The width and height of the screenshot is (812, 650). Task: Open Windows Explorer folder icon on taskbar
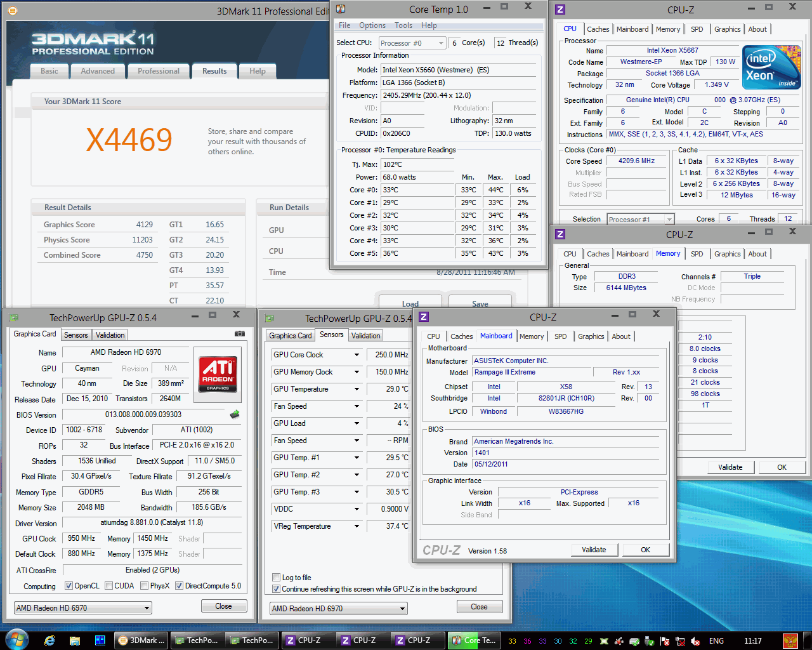pos(75,640)
